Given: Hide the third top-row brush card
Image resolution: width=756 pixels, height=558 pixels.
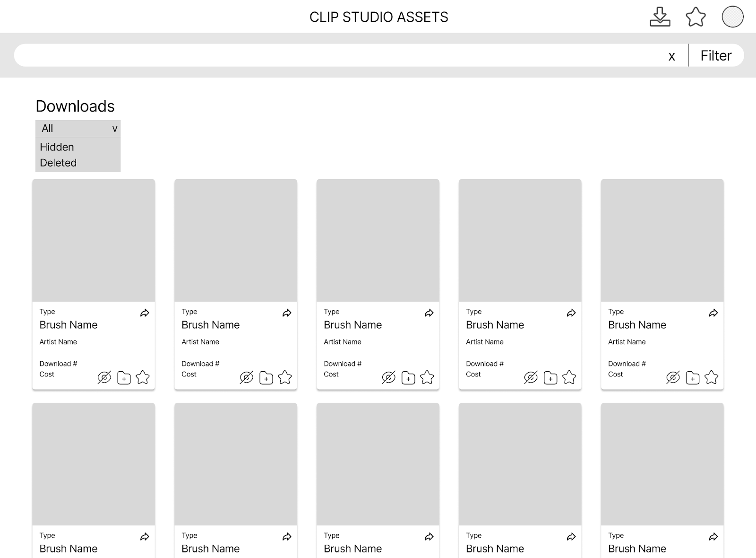Looking at the screenshot, I should (389, 377).
